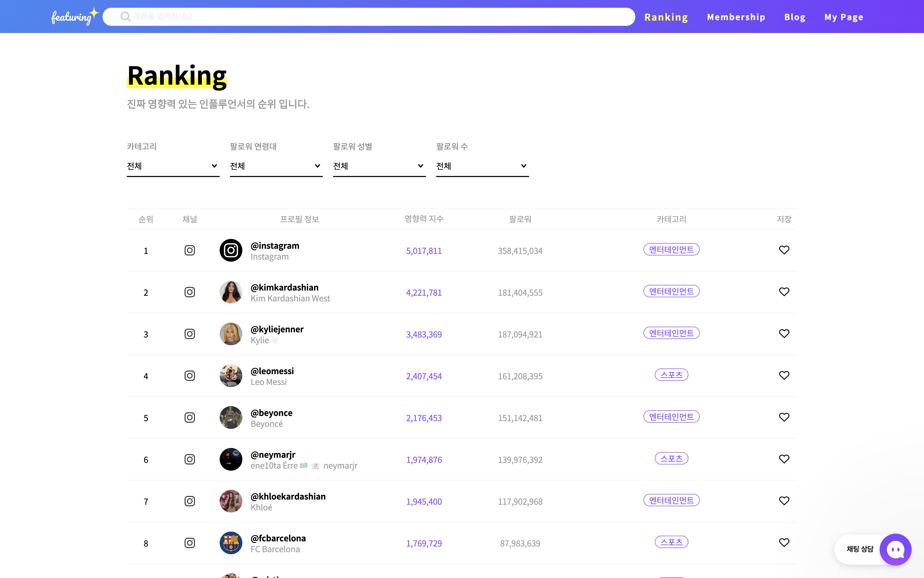Open the @khloekardashian account link
The width and height of the screenshot is (924, 578).
(288, 496)
